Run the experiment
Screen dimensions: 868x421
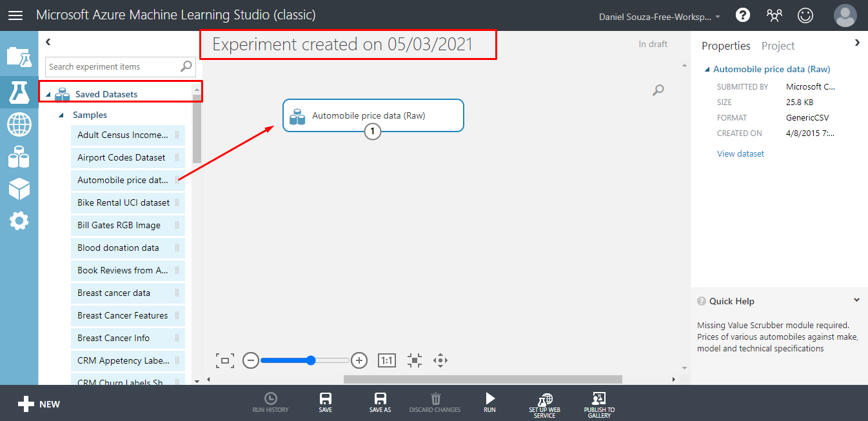(490, 402)
